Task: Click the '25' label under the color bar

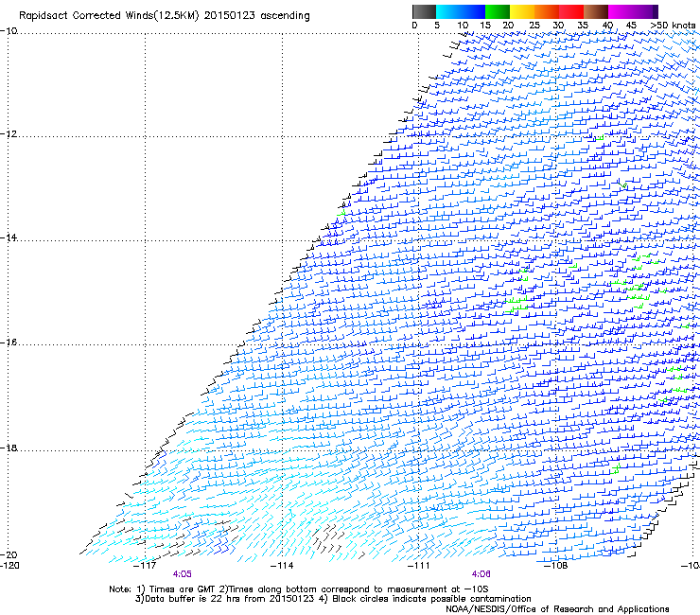Action: [534, 25]
